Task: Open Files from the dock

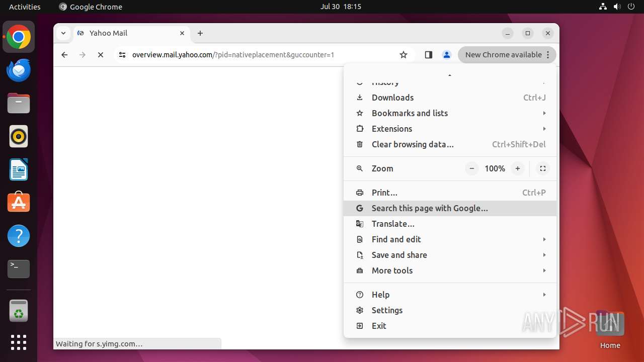Action: [19, 103]
